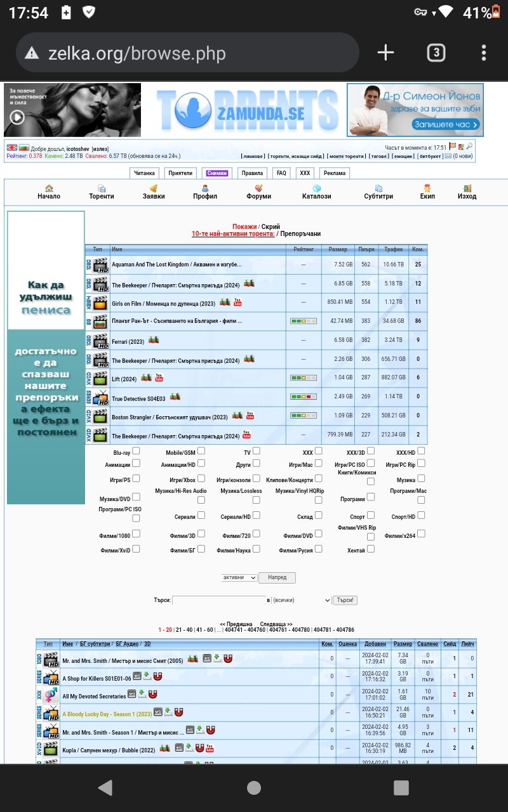The image size is (508, 812).
Task: Click the download arrow icon for A Shop for Killers
Action: pos(147,677)
